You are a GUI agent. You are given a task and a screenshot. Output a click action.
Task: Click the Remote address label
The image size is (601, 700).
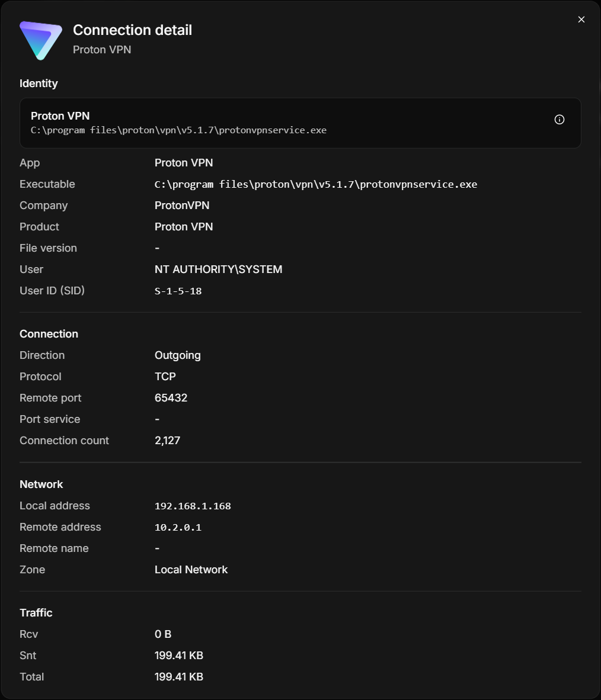[60, 527]
